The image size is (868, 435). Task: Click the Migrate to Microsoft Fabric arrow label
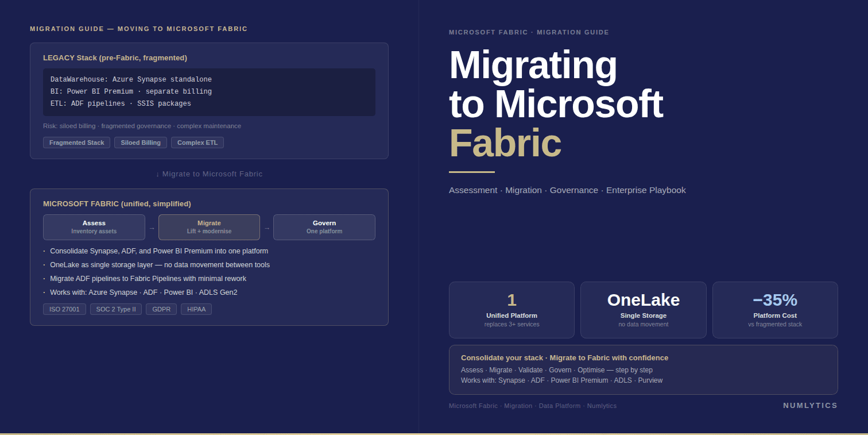coord(209,174)
